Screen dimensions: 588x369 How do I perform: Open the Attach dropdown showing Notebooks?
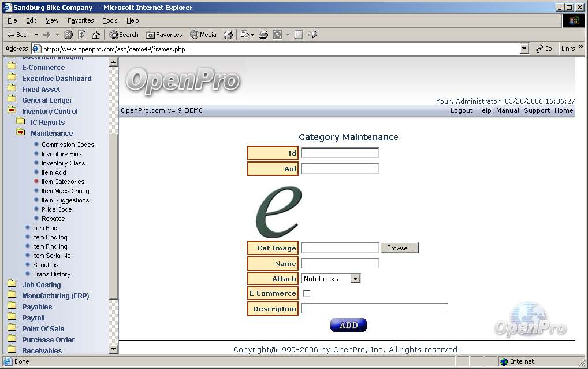[355, 279]
